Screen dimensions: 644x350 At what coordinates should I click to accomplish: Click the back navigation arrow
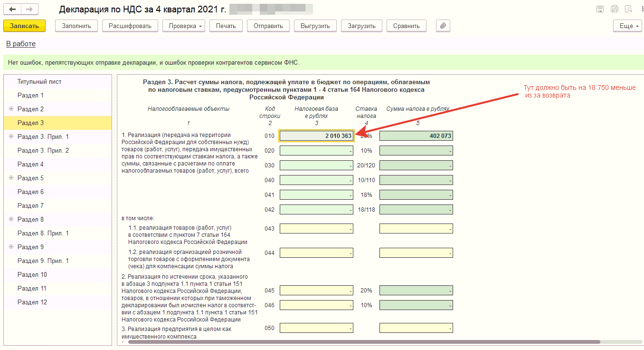[12, 10]
